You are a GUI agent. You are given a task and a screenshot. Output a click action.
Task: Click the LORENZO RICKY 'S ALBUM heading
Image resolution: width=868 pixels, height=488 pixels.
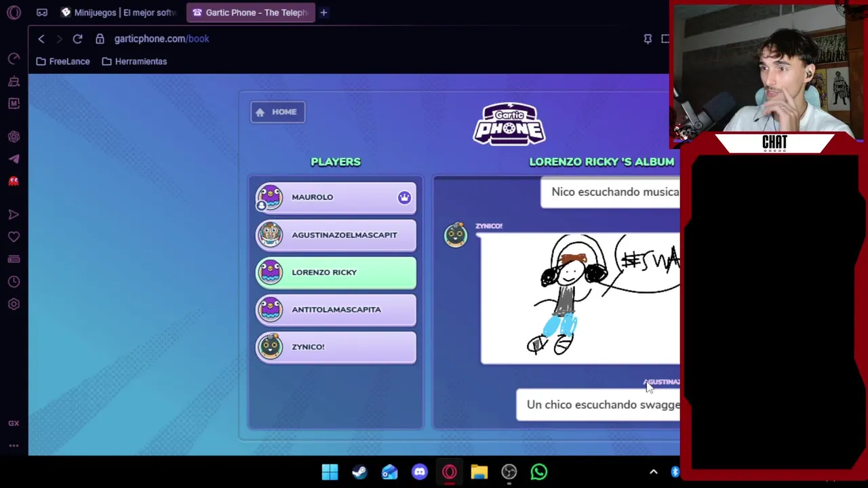pos(601,161)
